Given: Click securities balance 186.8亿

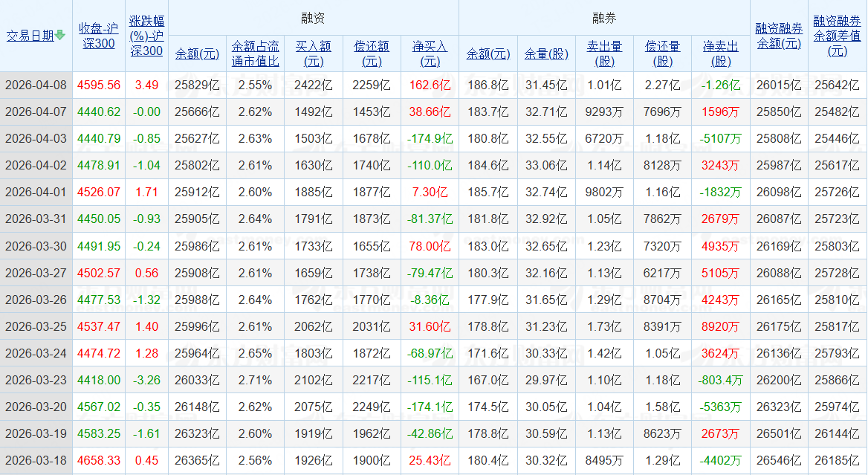Looking at the screenshot, I should pyautogui.click(x=488, y=85).
